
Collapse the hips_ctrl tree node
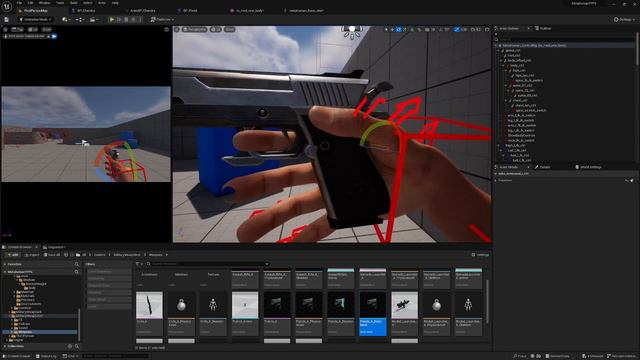coord(506,70)
